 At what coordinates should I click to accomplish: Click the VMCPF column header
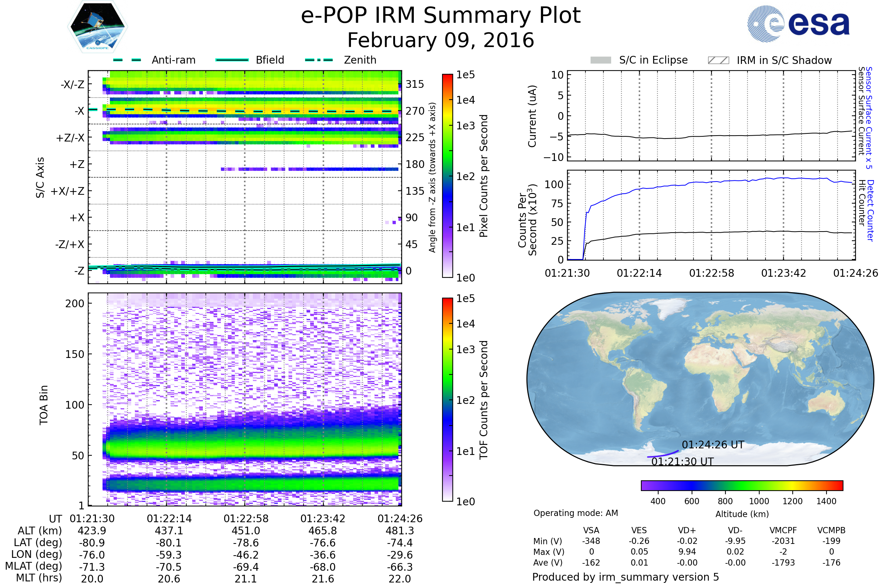point(783,530)
